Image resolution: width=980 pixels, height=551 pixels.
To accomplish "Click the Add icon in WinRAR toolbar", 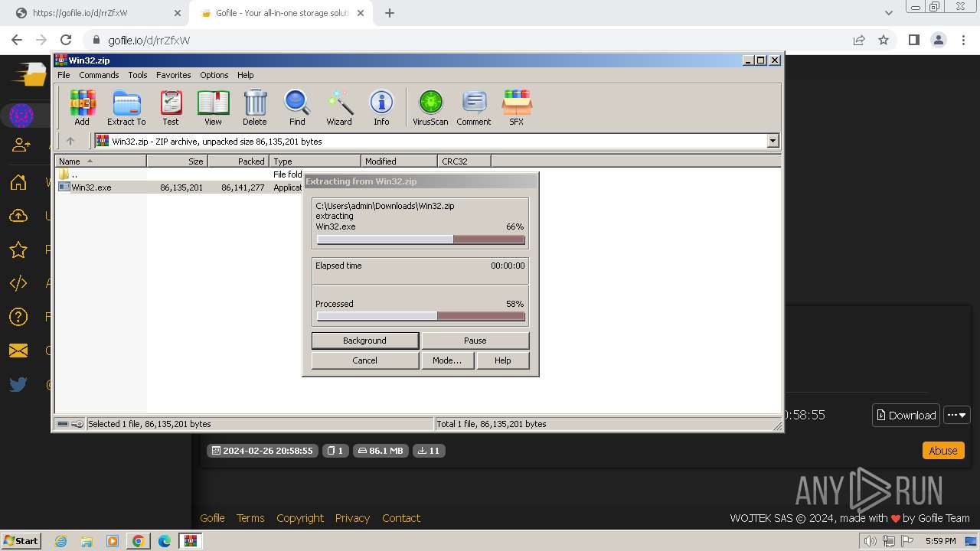I will [82, 107].
